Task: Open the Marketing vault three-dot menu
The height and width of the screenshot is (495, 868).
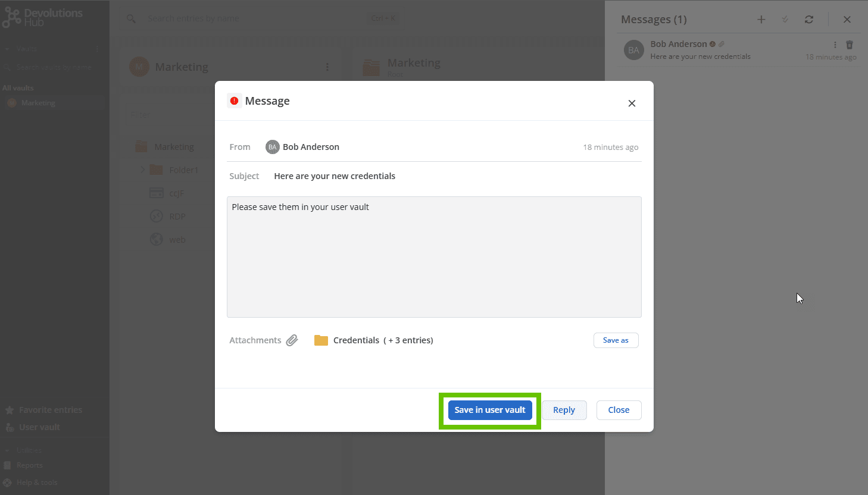Action: tap(327, 67)
